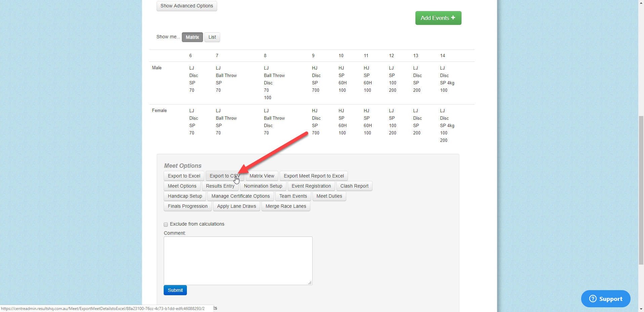This screenshot has width=644, height=312.
Task: Click age column header 6
Action: (x=191, y=55)
